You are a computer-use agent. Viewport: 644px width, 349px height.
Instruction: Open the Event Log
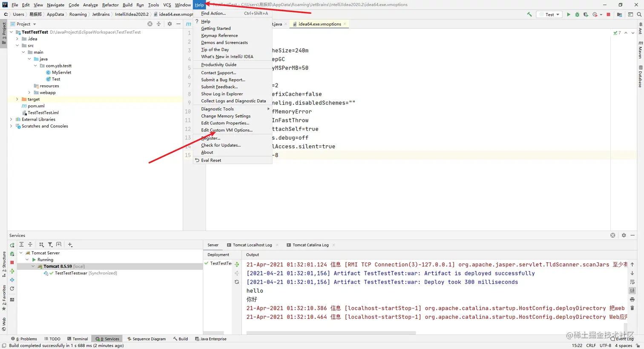pyautogui.click(x=623, y=339)
